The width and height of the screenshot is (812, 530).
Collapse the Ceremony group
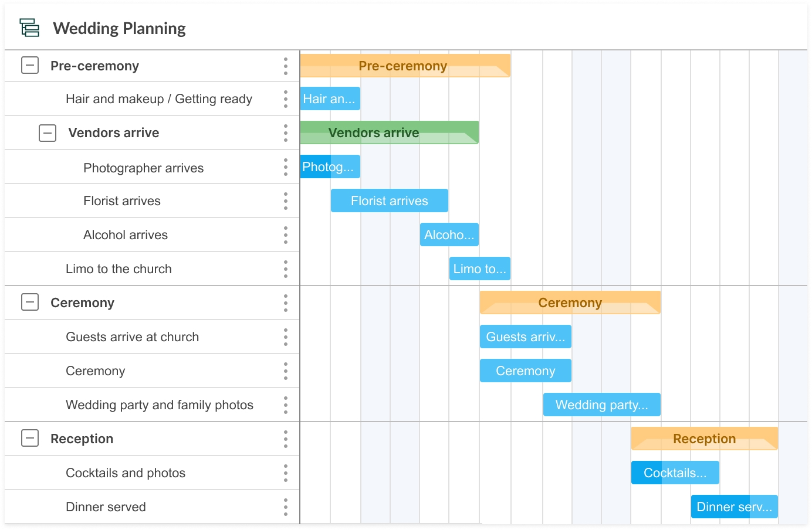click(x=29, y=303)
